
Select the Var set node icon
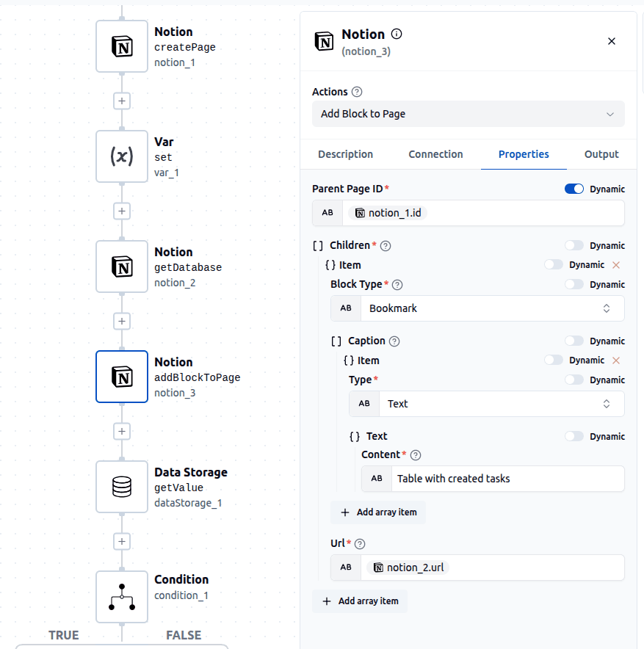[x=122, y=156]
